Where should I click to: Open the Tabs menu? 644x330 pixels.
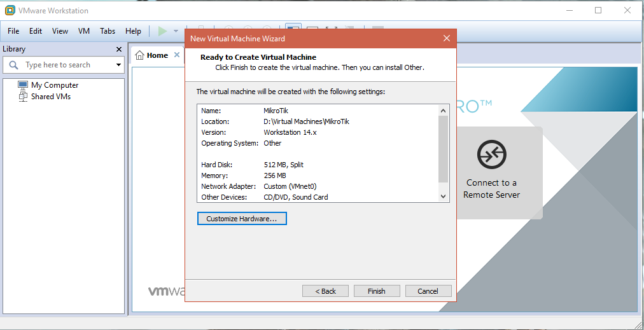point(108,31)
